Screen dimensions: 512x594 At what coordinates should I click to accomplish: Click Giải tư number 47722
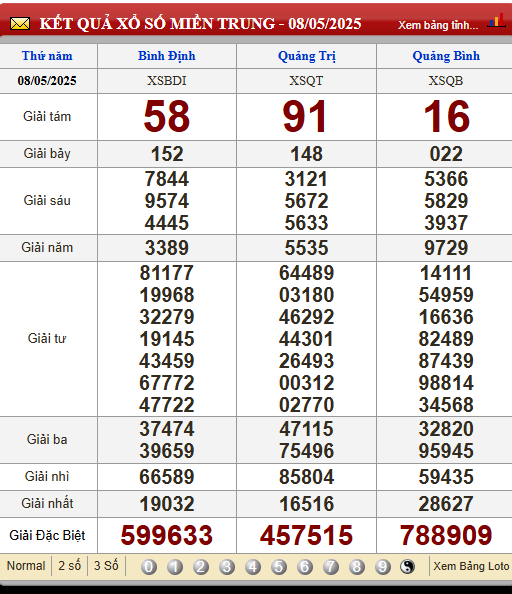(167, 405)
